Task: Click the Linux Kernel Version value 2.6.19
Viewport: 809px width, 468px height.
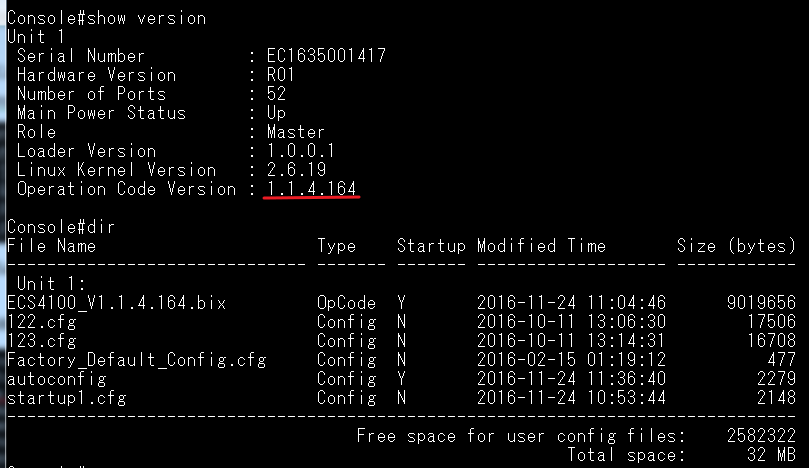Action: coord(297,170)
